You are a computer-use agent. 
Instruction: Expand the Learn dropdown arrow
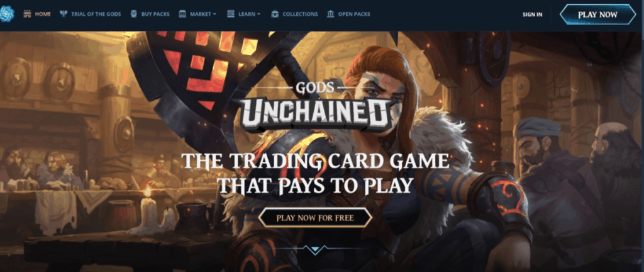[258, 14]
